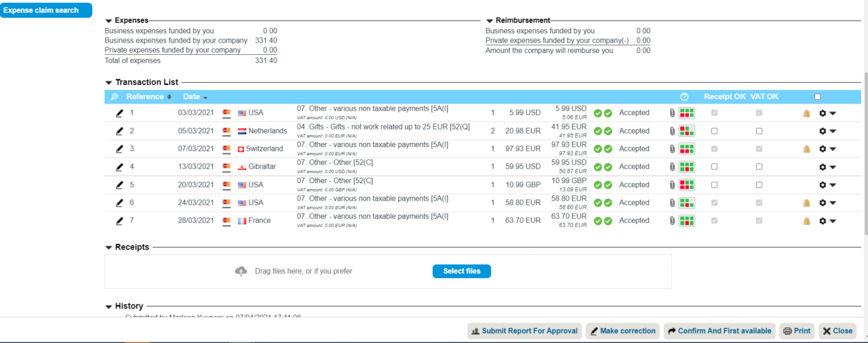
Task: Open the compliance grid icon for transaction 6
Action: tap(687, 203)
